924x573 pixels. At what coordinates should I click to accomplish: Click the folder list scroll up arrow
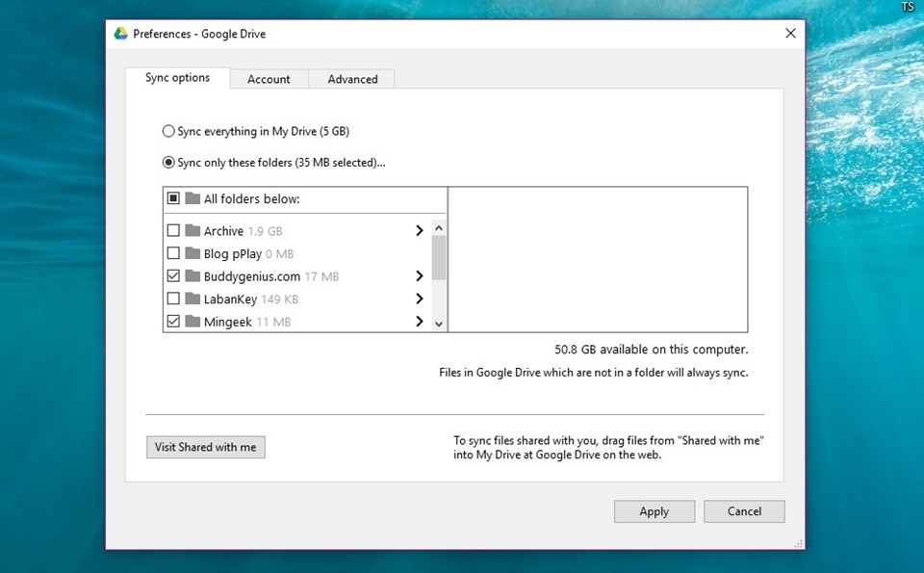[x=439, y=228]
